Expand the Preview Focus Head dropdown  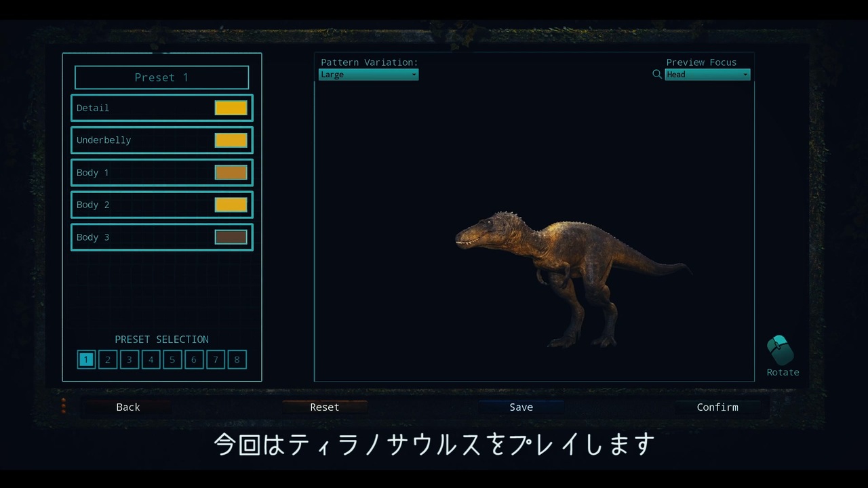tap(707, 75)
